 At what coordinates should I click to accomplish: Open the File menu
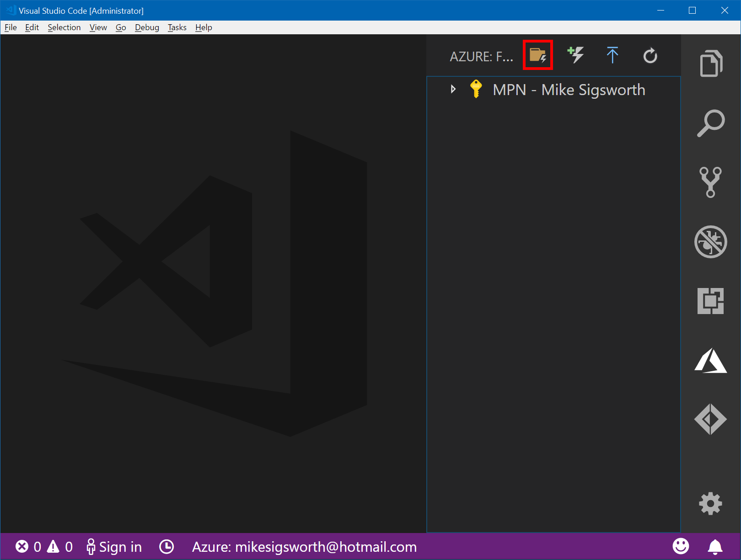[11, 27]
